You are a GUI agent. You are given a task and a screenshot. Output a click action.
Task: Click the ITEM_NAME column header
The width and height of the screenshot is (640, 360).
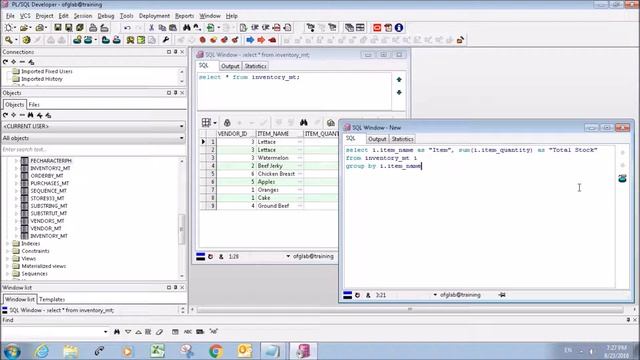click(x=280, y=134)
